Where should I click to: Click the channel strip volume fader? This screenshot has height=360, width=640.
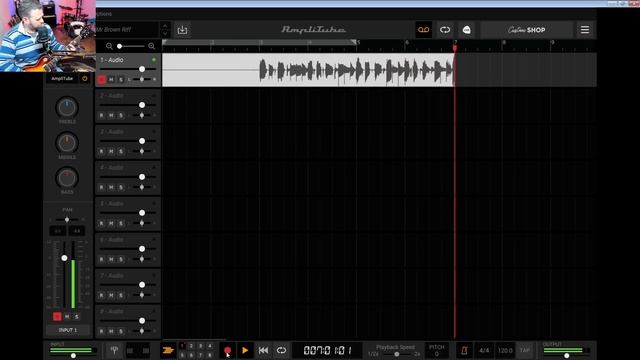64,258
